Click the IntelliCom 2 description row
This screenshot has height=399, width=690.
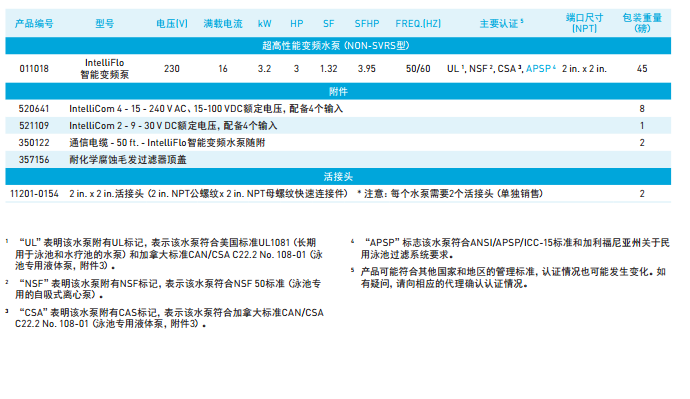click(173, 126)
